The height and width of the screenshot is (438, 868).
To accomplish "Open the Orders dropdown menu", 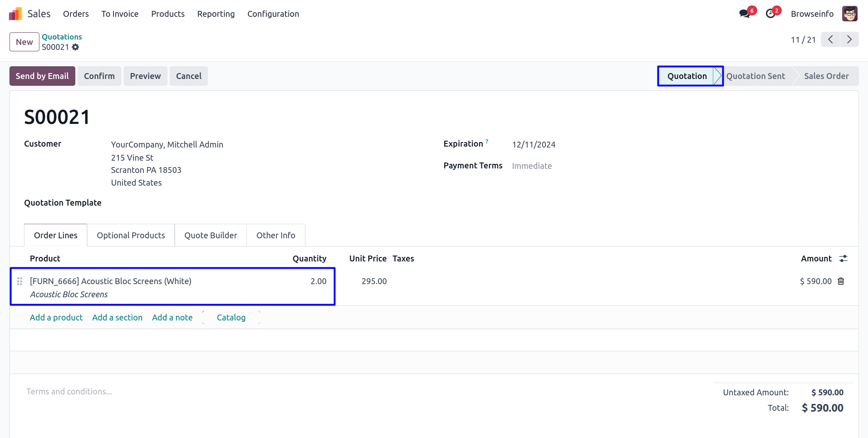I will 76,14.
